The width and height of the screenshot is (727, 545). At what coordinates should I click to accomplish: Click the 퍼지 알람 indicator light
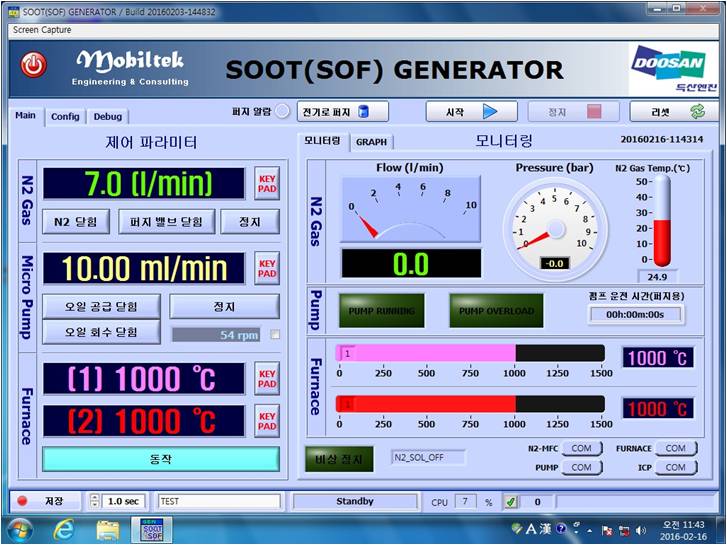tap(282, 111)
